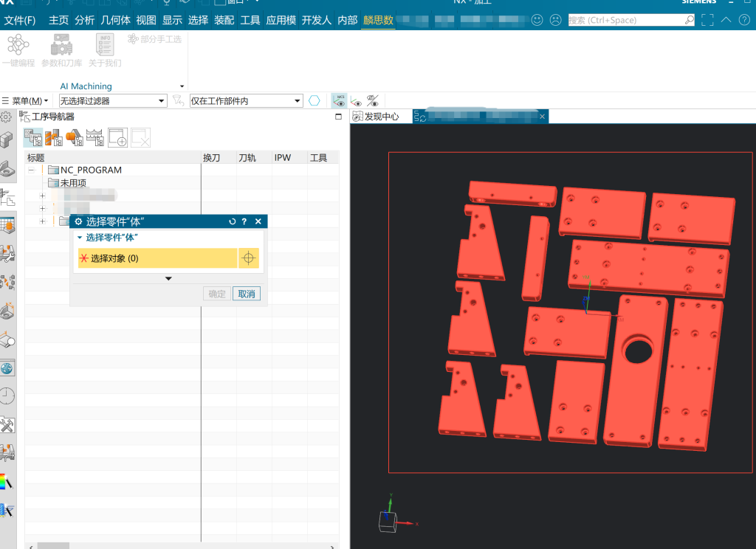Reset the 选择零件"体" dialog
Image resolution: width=756 pixels, height=549 pixels.
click(x=233, y=221)
